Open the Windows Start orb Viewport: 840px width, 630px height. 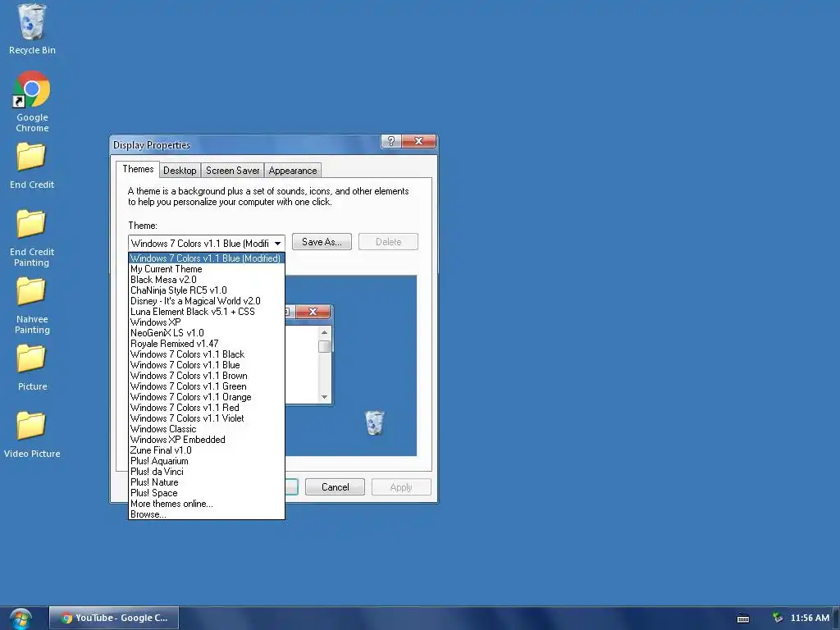pos(21,619)
